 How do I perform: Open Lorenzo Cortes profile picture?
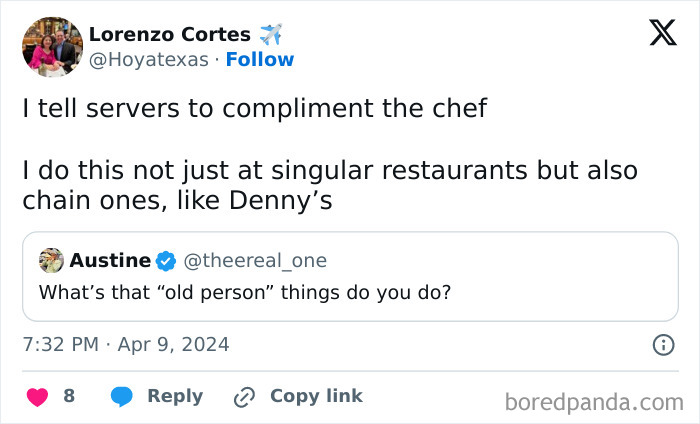coord(51,47)
